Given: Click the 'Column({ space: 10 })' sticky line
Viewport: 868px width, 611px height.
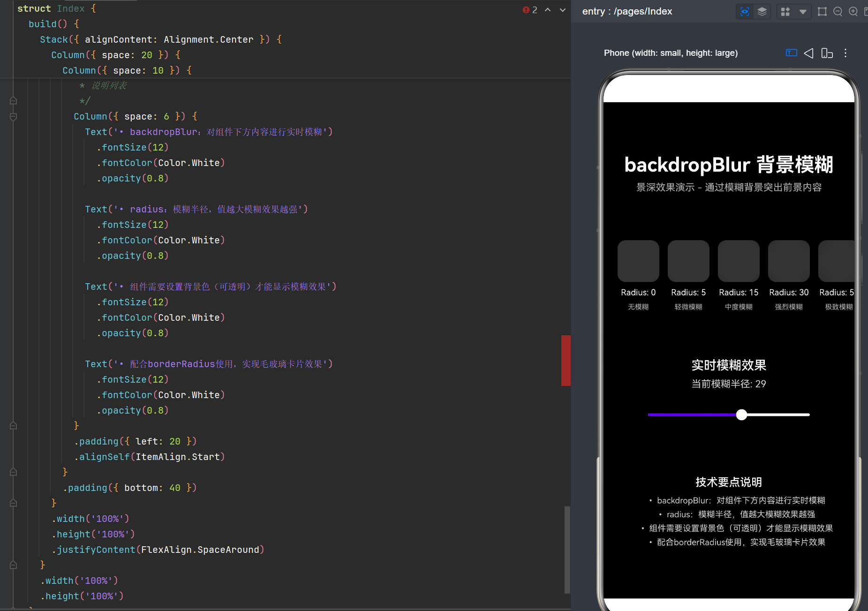Looking at the screenshot, I should [127, 70].
